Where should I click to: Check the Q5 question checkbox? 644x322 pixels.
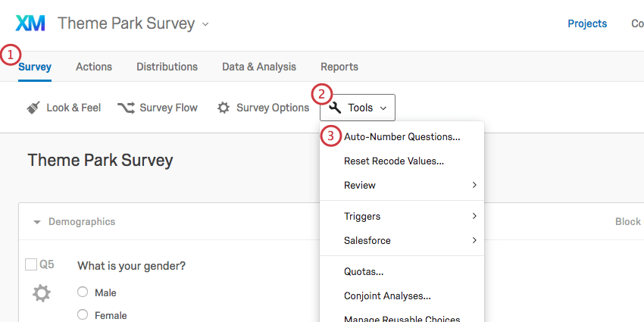(31, 264)
